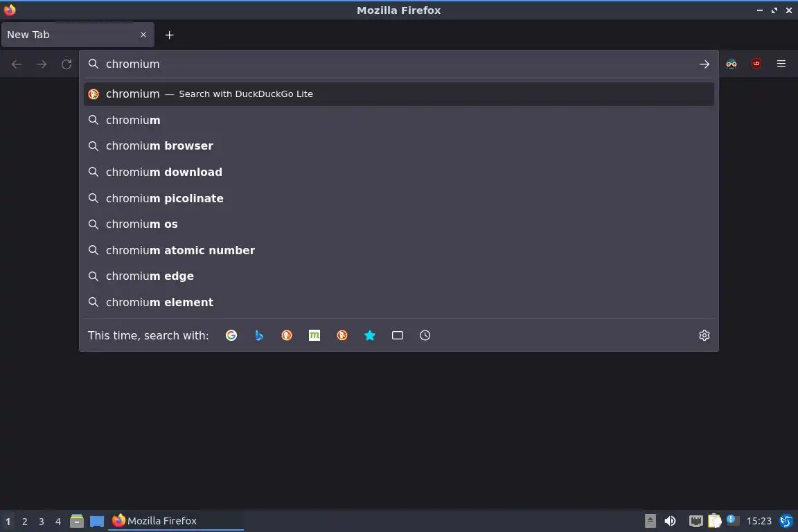Select the chromium edge suggestion

point(399,276)
